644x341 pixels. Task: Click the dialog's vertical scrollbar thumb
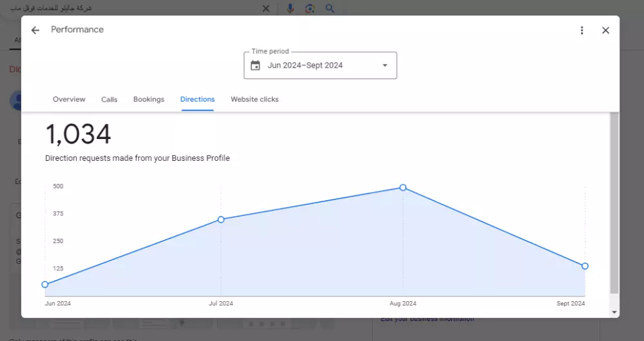(614, 203)
